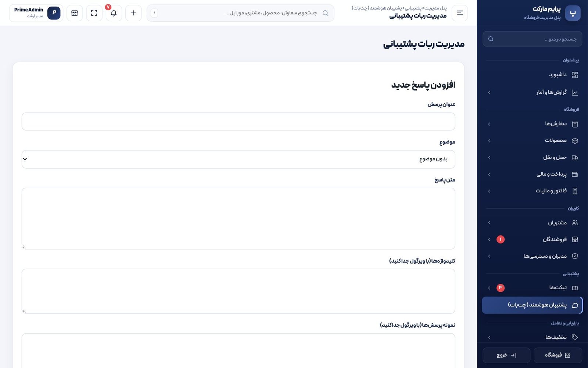Image resolution: width=588 pixels, height=368 pixels.
Task: Click the گزارش‌ها و آمار chart icon
Action: (x=575, y=92)
